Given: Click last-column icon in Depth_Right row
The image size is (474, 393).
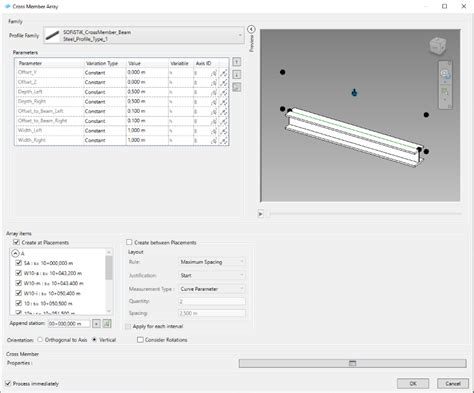Looking at the screenshot, I should click(x=224, y=102).
